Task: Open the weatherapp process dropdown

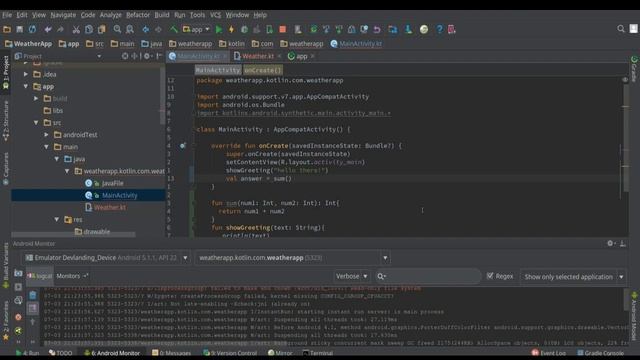Action: [292, 258]
